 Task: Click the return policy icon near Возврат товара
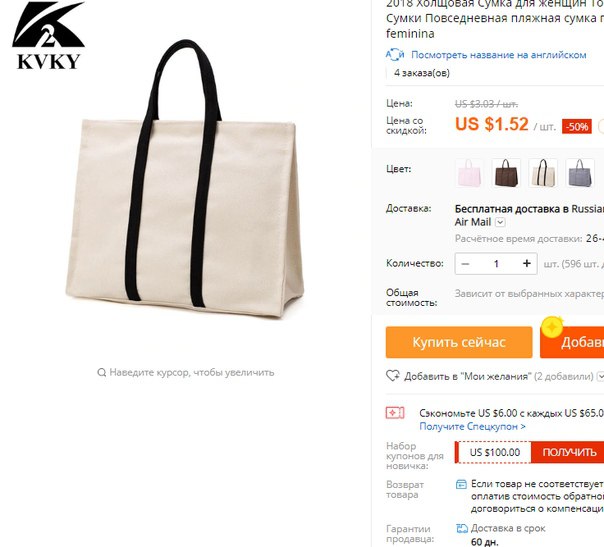pos(461,485)
